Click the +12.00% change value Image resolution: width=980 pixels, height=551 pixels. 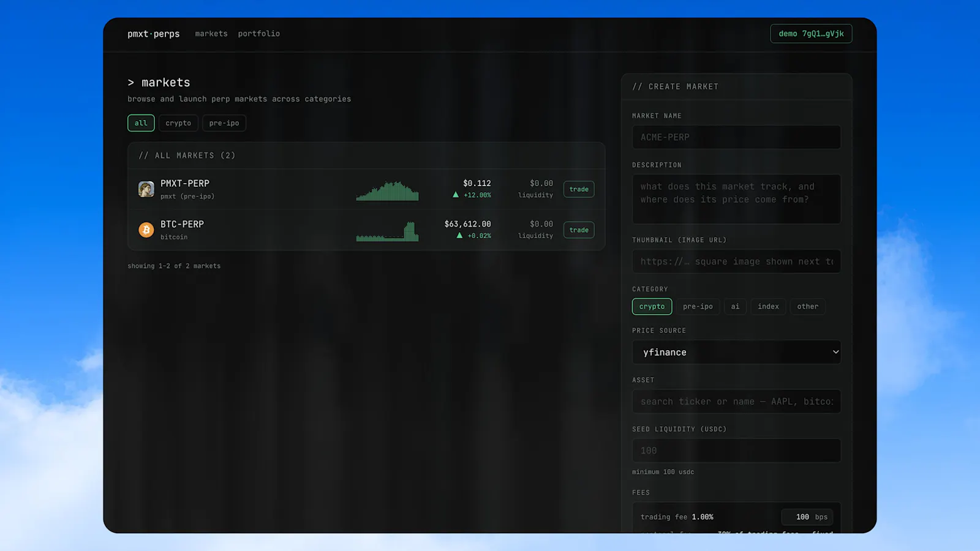tap(477, 195)
